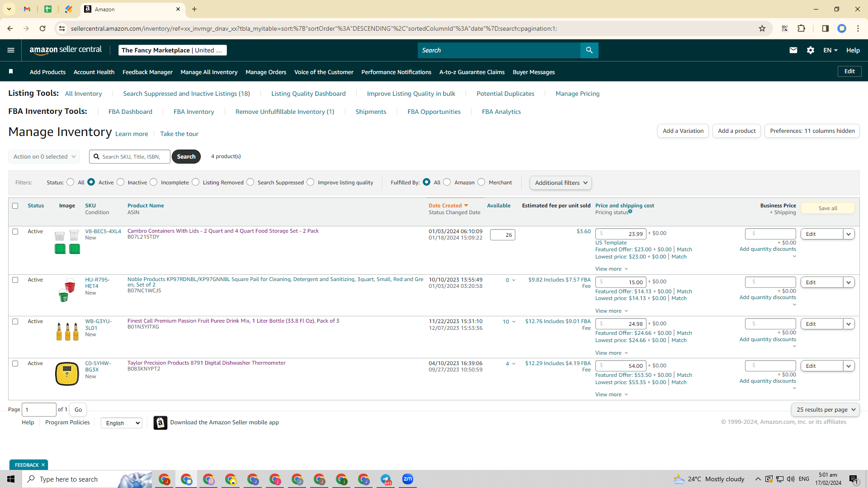The image size is (868, 488).
Task: Open the Seller Central hamburger menu
Action: pos(11,50)
